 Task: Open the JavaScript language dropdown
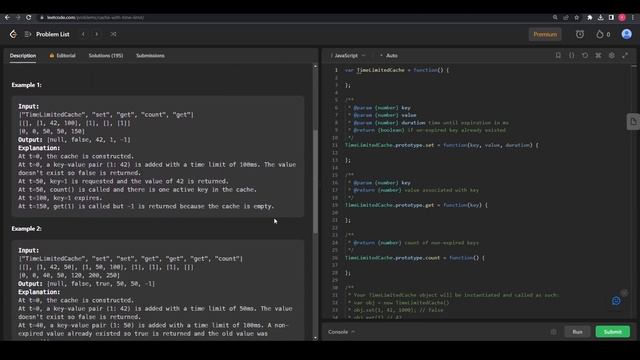348,56
